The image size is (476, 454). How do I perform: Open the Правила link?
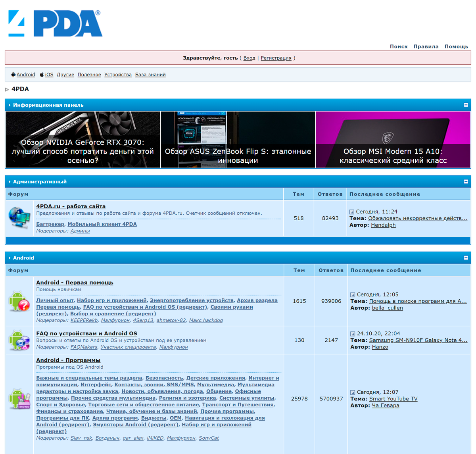(x=426, y=46)
